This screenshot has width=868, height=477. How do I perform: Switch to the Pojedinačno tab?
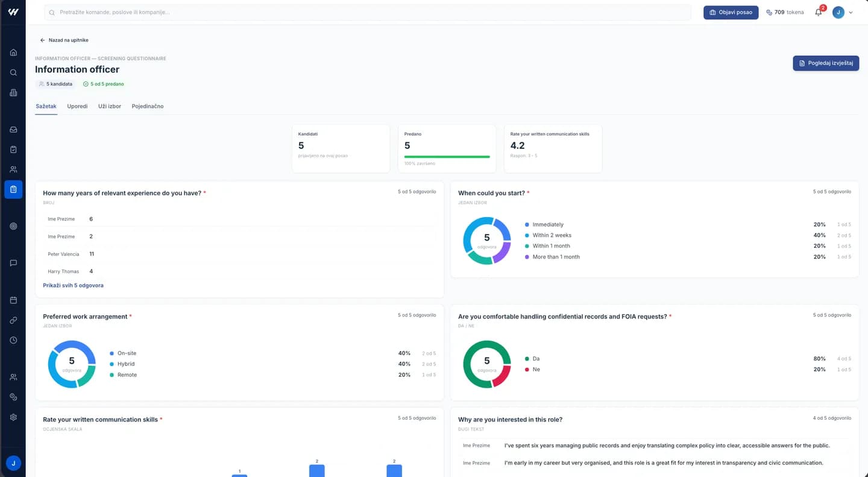tap(148, 106)
